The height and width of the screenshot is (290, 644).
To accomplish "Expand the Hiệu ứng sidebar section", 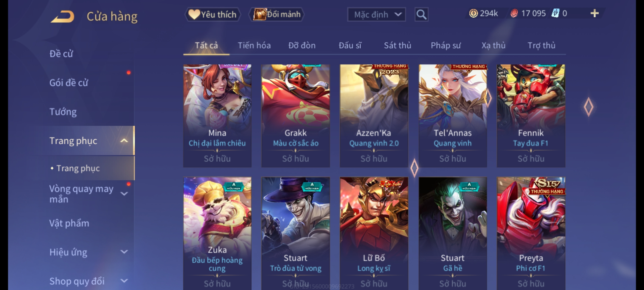I will (x=124, y=252).
